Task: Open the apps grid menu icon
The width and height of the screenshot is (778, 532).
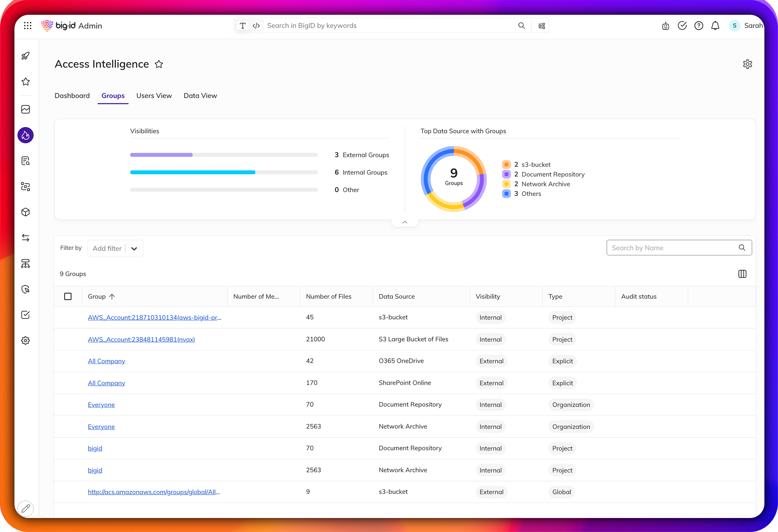Action: pos(28,26)
